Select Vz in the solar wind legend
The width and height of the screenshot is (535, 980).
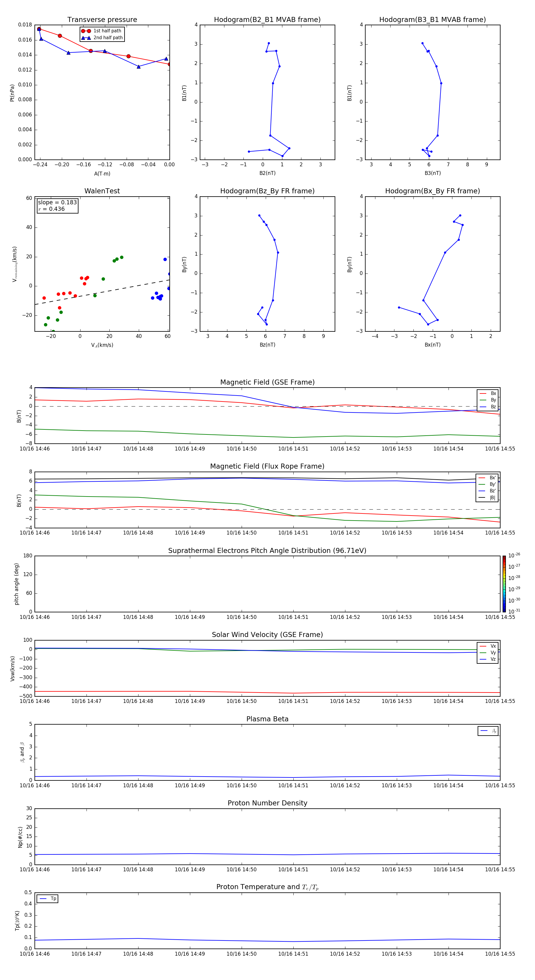point(488,659)
